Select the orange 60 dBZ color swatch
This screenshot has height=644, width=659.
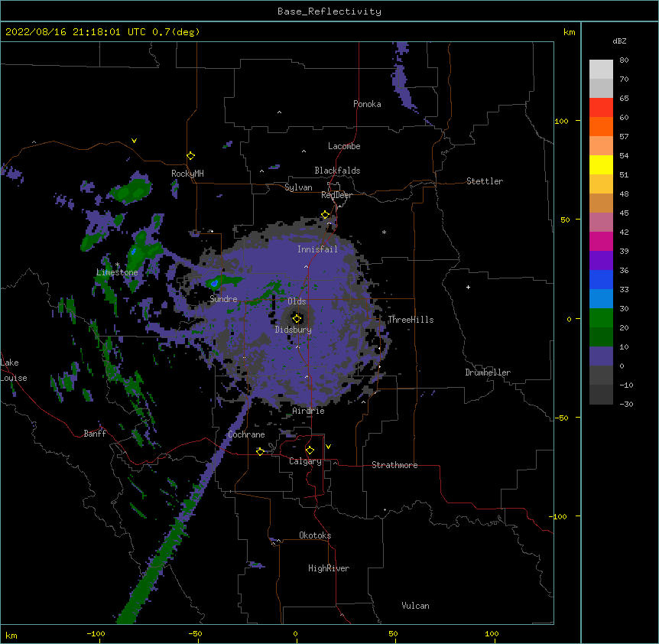(601, 126)
